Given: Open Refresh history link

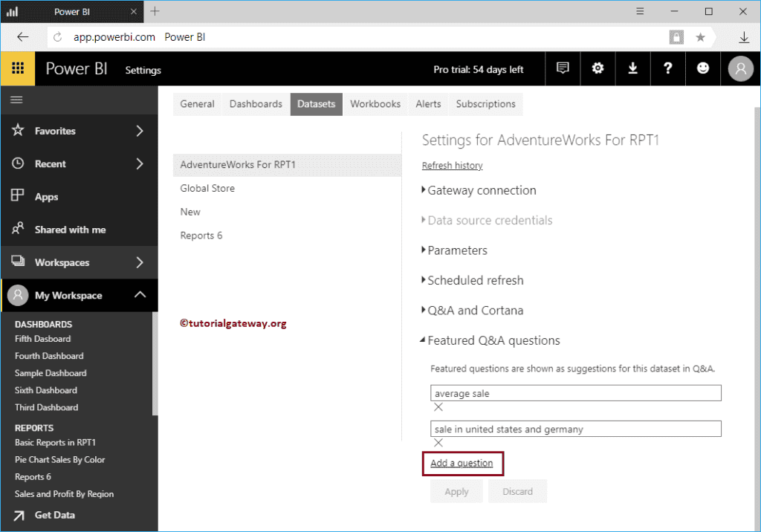Looking at the screenshot, I should [x=453, y=166].
